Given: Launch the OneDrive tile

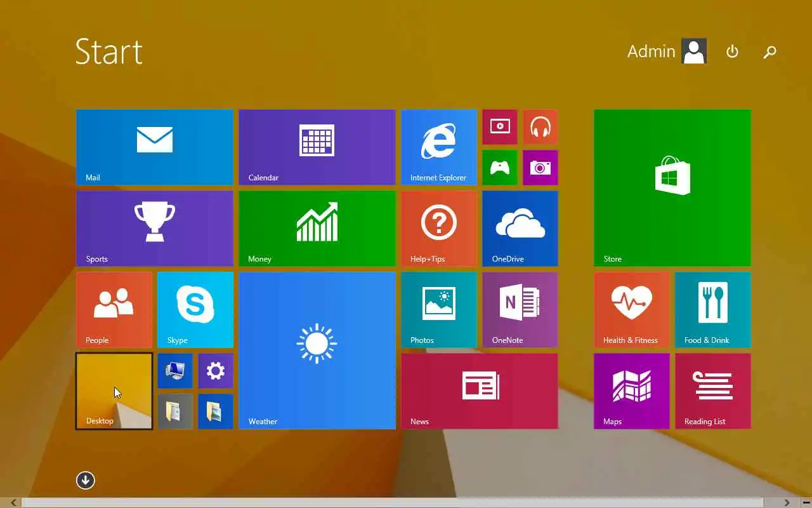Looking at the screenshot, I should pos(520,229).
